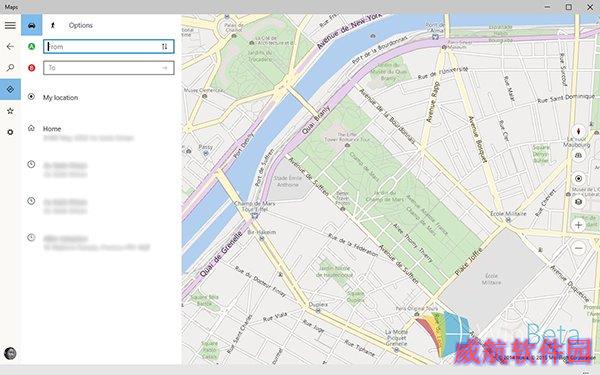Click the show my location map button
This screenshot has width=600, height=375.
(x=579, y=178)
